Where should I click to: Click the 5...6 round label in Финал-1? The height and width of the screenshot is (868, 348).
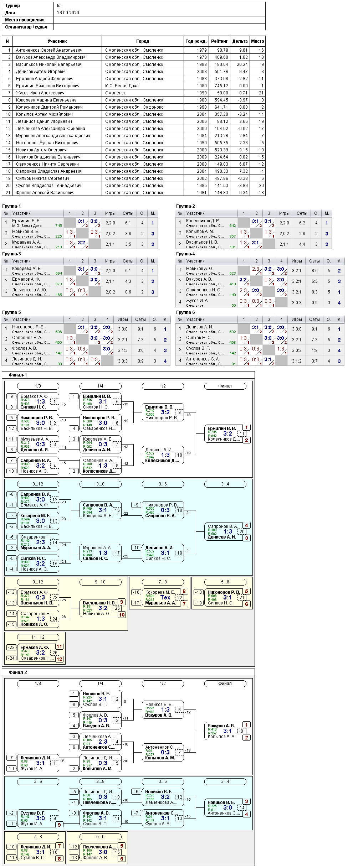(x=225, y=582)
